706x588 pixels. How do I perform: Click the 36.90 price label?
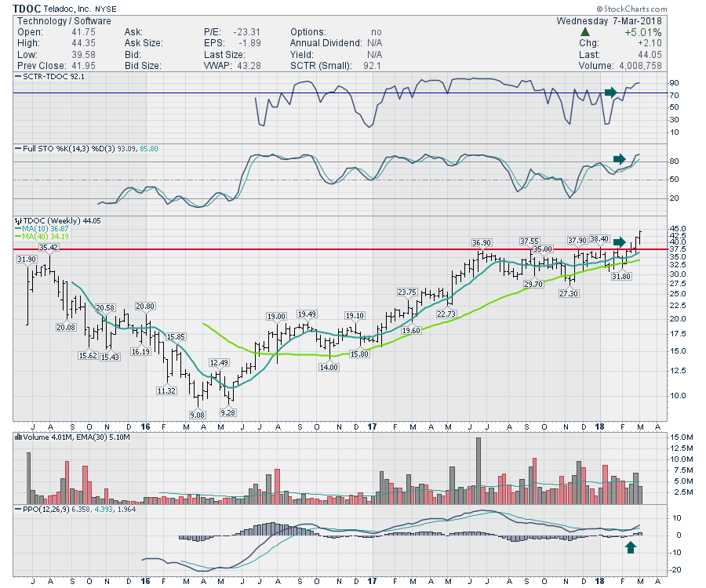point(482,242)
